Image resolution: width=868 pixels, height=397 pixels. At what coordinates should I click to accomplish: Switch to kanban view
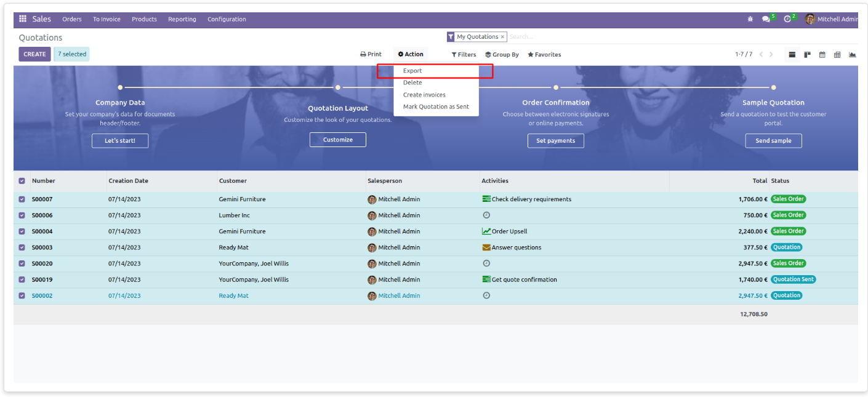[x=807, y=55]
